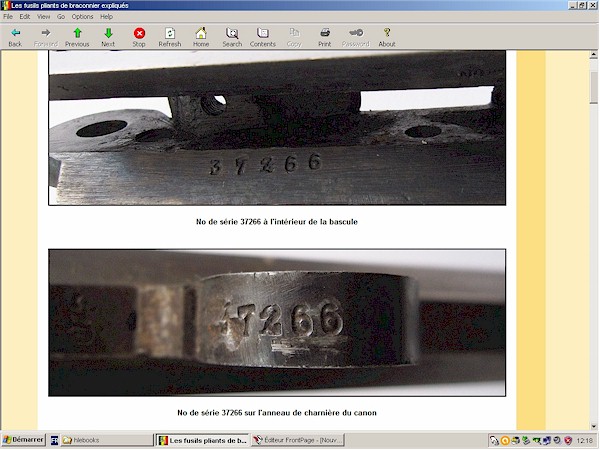Close the ebook window
This screenshot has width=600, height=450.
tap(592, 5)
